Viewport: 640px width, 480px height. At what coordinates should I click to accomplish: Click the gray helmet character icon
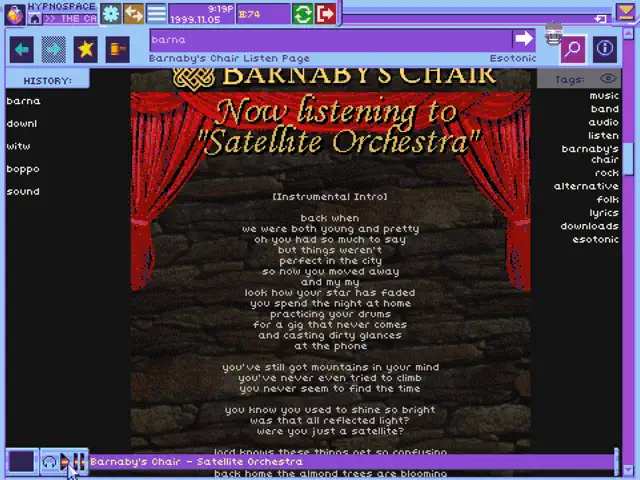pyautogui.click(x=553, y=33)
